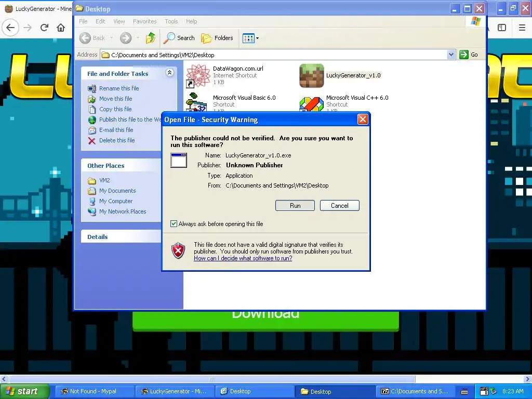The height and width of the screenshot is (399, 532).
Task: Collapse the File and Folder Tasks panel
Action: pyautogui.click(x=170, y=73)
